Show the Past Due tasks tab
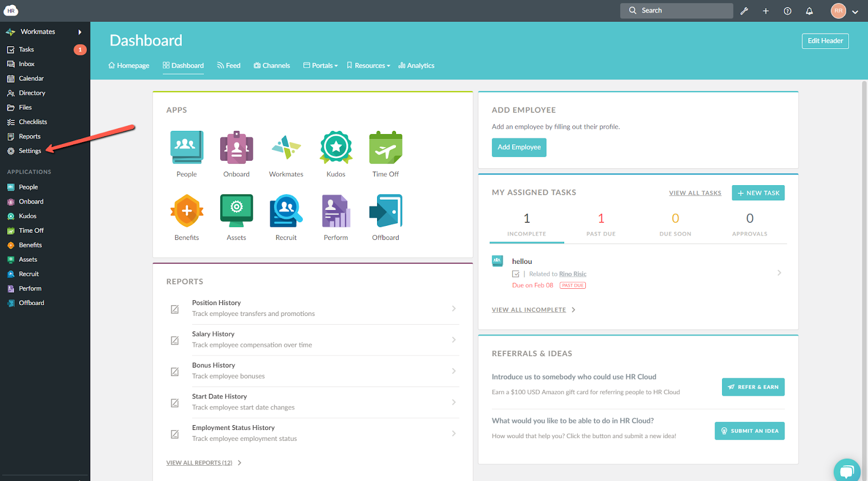This screenshot has width=868, height=481. [x=601, y=225]
